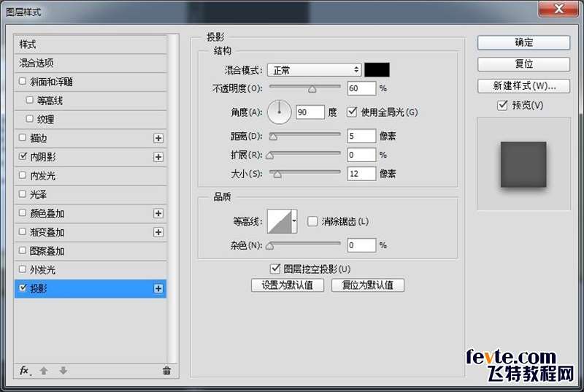Click the 大小 slider handle
This screenshot has height=392, width=584.
pyautogui.click(x=277, y=174)
